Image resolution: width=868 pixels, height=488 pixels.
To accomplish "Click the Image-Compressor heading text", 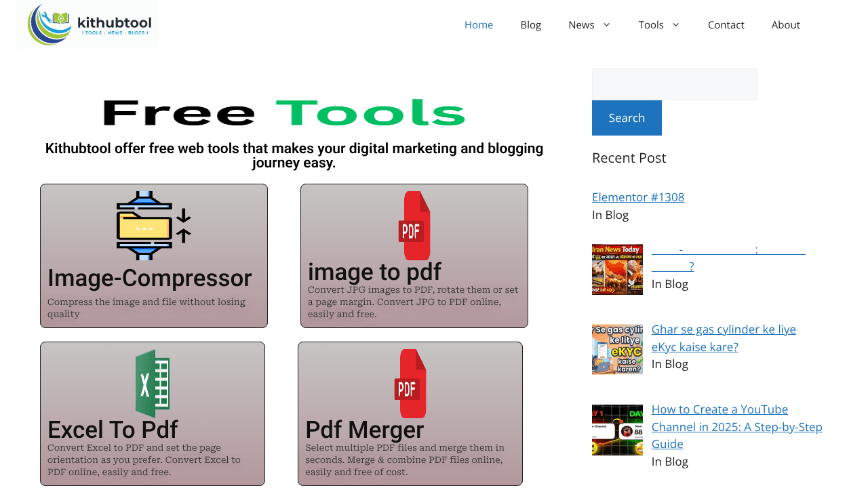I will point(149,278).
